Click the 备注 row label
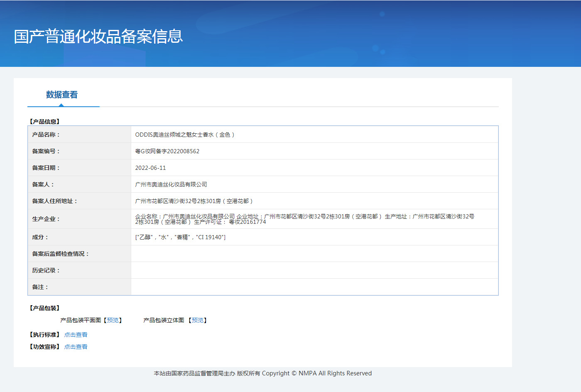The image size is (581, 392). (x=40, y=287)
